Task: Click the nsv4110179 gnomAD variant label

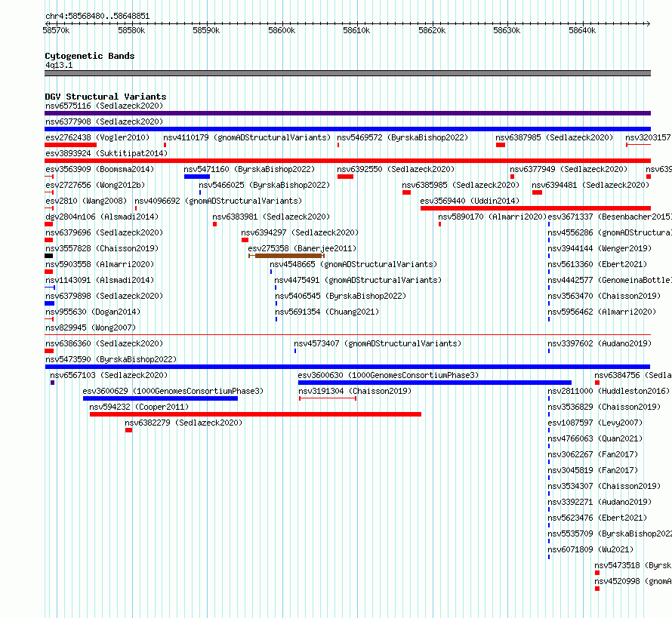Action: 247,137
